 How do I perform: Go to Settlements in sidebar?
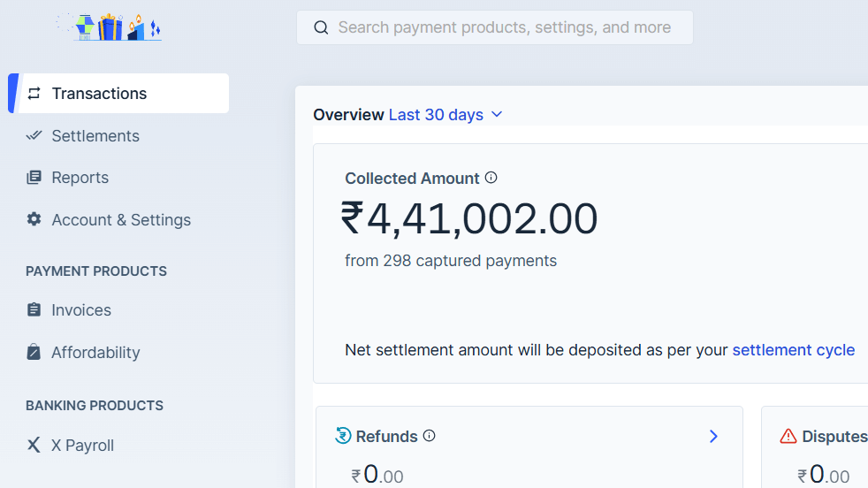(x=95, y=136)
